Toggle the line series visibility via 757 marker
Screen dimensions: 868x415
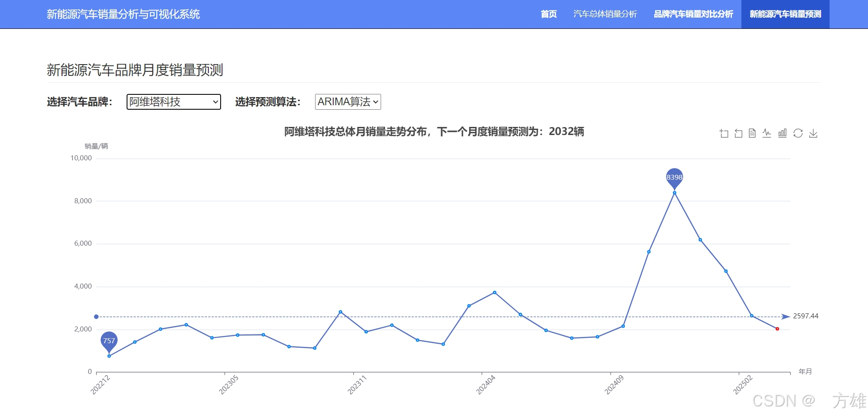(109, 340)
